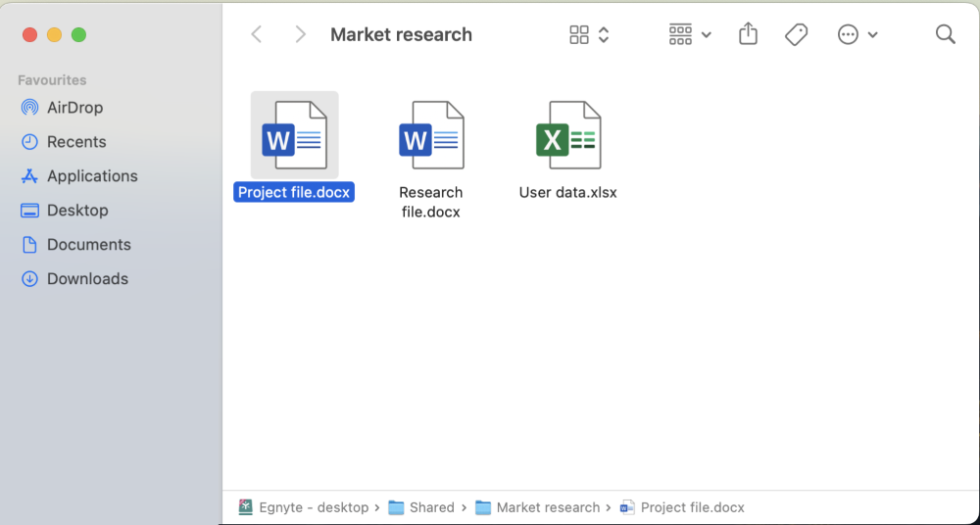Click the Share icon in toolbar
This screenshot has height=525, width=980.
click(748, 34)
